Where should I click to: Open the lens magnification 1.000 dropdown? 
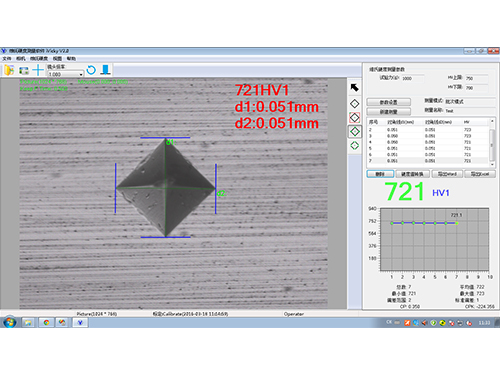[65, 74]
